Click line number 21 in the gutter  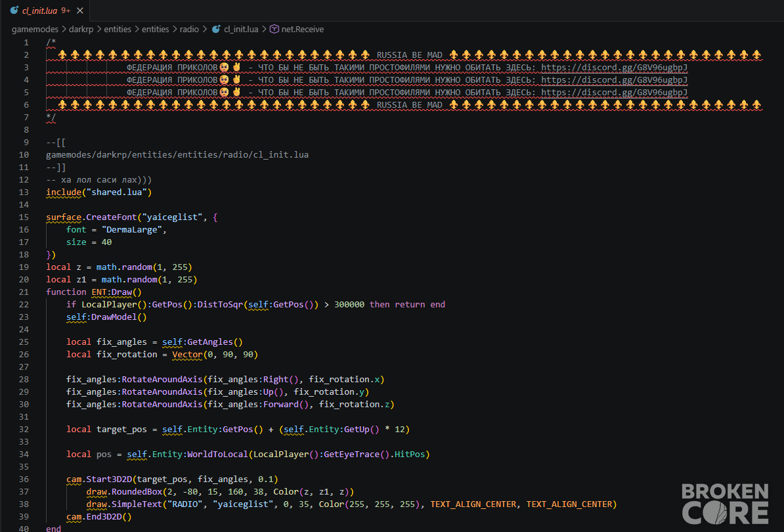(x=24, y=292)
